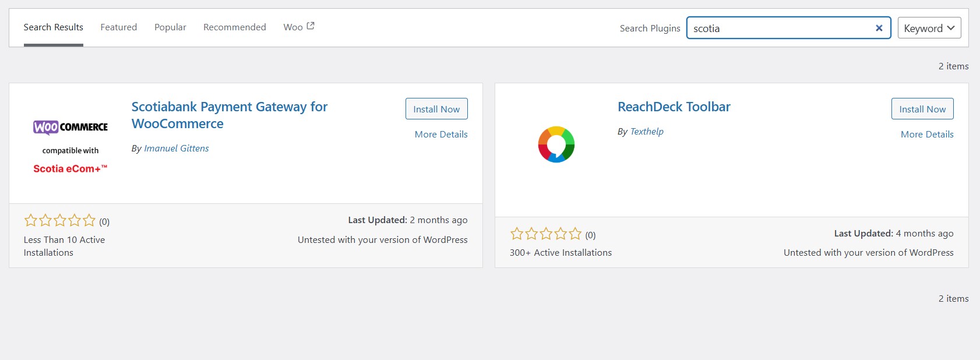Open the ReachDeck Toolbar title link

tap(674, 107)
